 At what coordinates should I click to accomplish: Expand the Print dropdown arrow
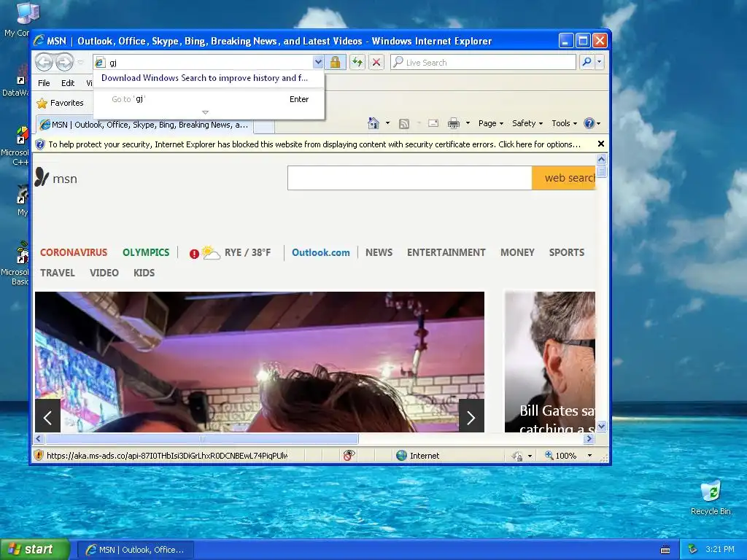tap(468, 123)
